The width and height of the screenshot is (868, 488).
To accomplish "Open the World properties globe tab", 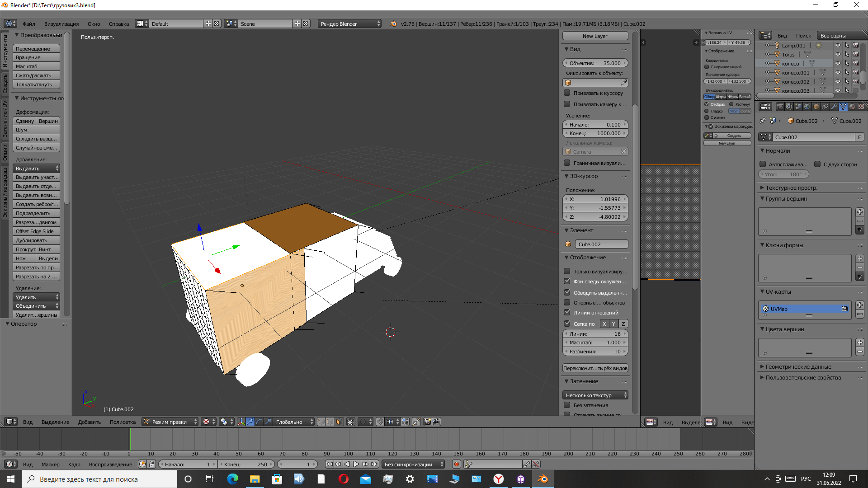I will click(x=807, y=107).
